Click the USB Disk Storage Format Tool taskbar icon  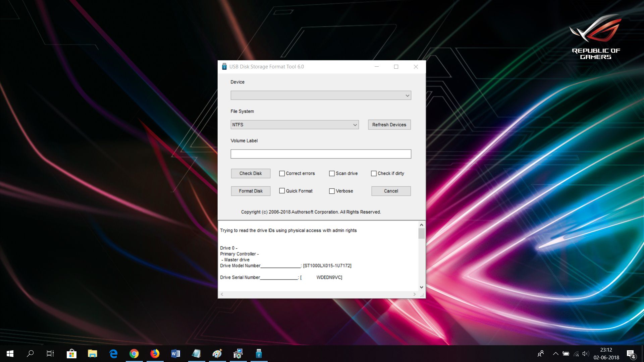[258, 354]
